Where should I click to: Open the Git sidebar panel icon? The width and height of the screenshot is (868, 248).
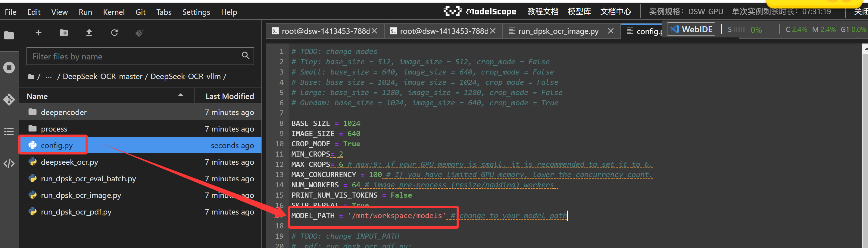click(x=9, y=100)
